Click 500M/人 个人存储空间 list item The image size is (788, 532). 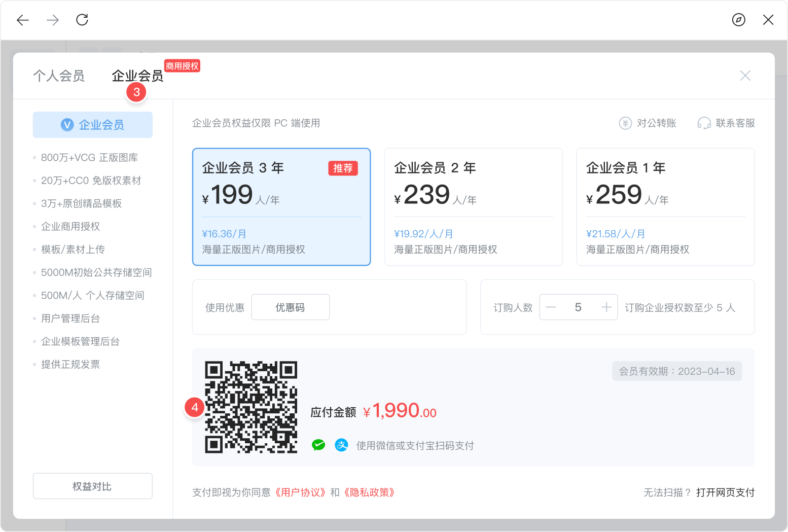(92, 295)
